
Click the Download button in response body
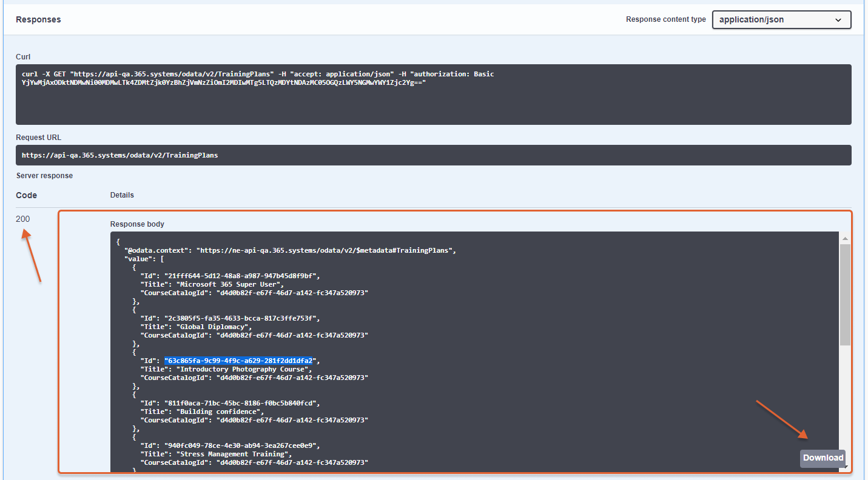pyautogui.click(x=823, y=458)
